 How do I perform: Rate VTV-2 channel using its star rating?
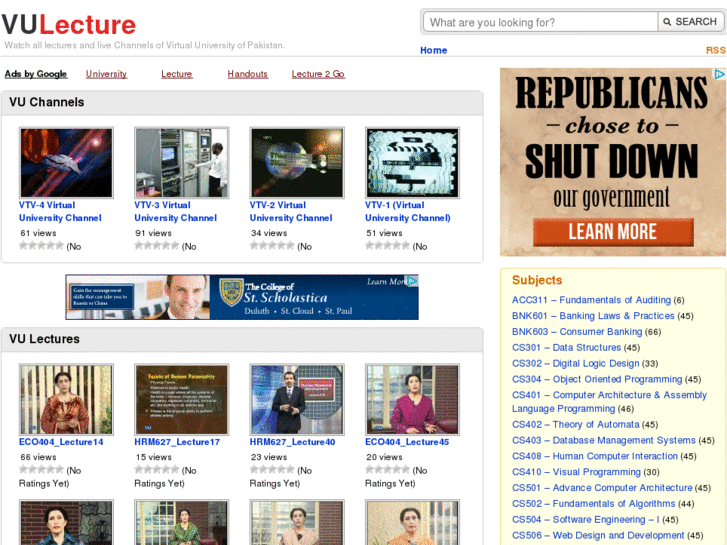[x=272, y=245]
